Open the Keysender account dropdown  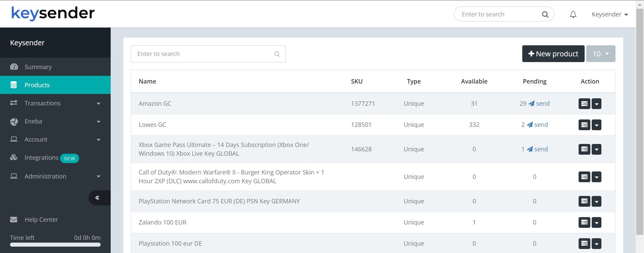[609, 14]
